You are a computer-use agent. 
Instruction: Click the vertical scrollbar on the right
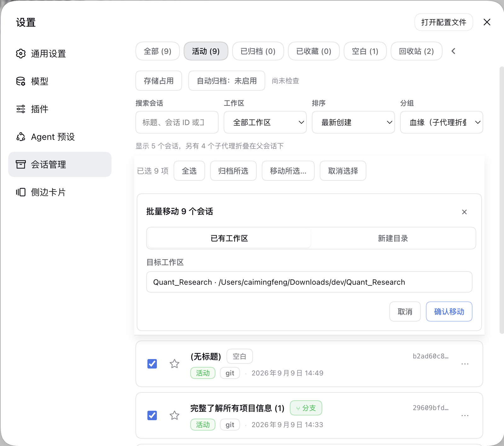[x=501, y=200]
